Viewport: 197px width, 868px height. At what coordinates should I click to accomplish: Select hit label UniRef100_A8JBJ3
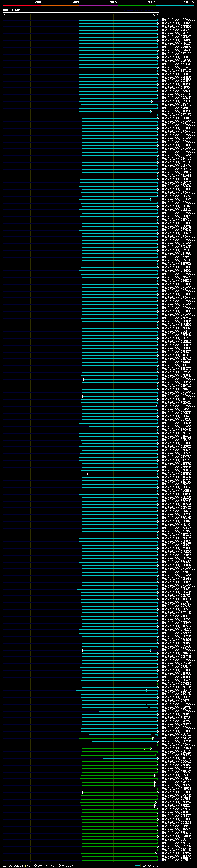pos(176,778)
